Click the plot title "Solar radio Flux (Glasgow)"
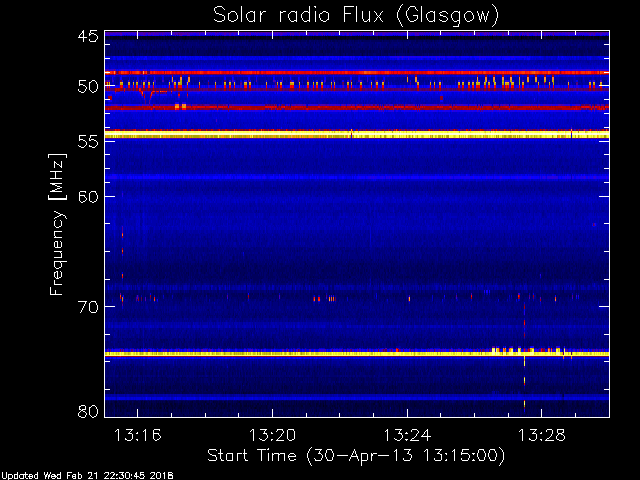The image size is (640, 480). (x=356, y=16)
